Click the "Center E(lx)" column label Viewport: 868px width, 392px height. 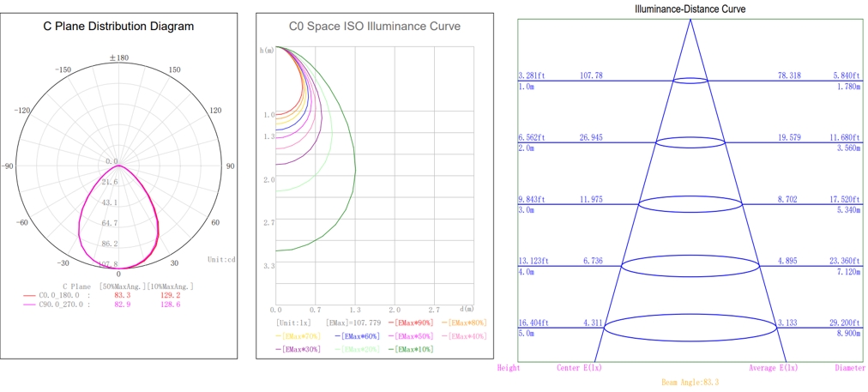[579, 367]
